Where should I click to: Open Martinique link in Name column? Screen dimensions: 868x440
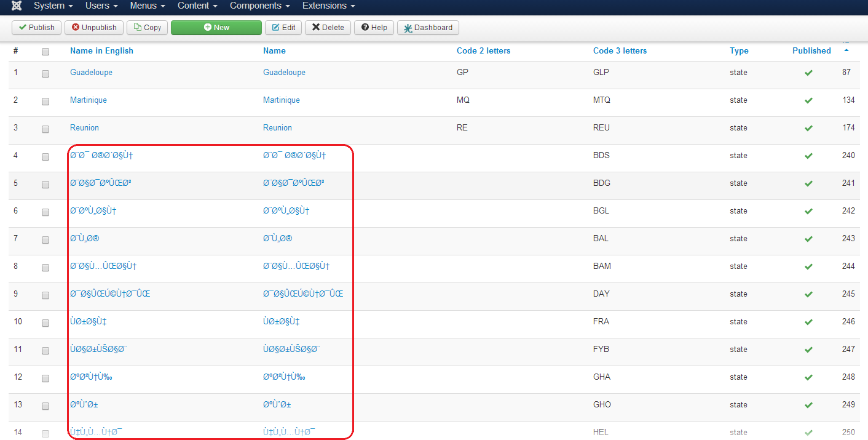click(282, 100)
